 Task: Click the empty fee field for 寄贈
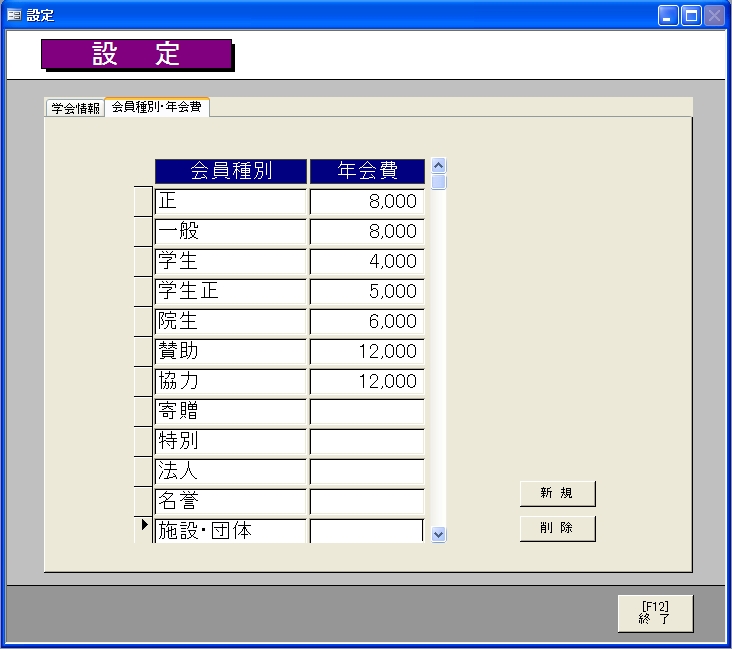pyautogui.click(x=367, y=411)
